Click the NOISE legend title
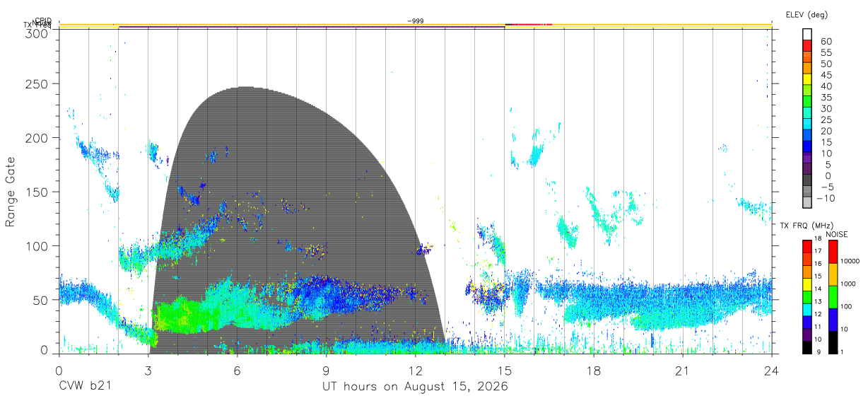Screen dimensions: 868x401 click(838, 234)
